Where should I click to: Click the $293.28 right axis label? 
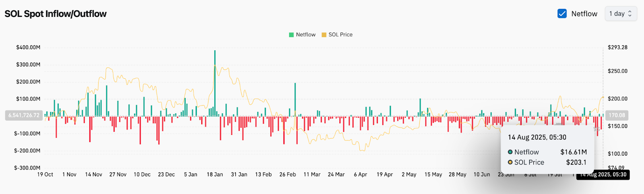coord(617,47)
